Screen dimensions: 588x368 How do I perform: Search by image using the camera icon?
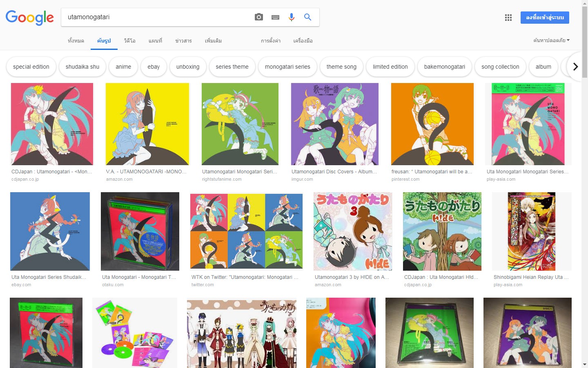258,17
